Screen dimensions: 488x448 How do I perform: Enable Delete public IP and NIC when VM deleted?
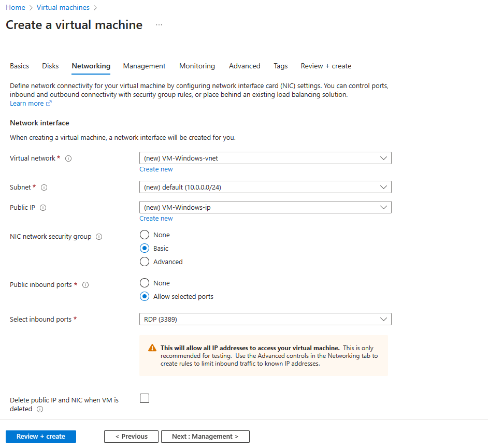pyautogui.click(x=144, y=398)
